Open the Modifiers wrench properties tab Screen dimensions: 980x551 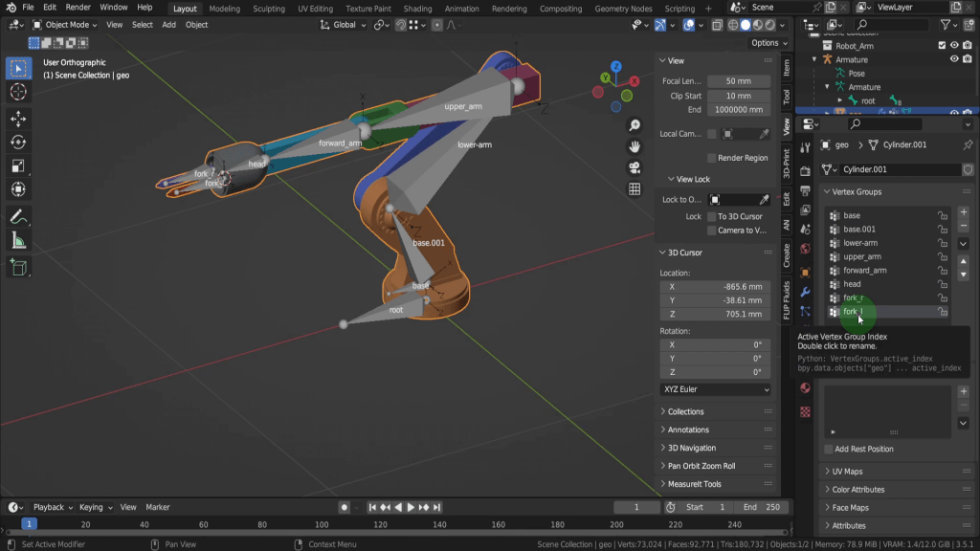click(805, 292)
